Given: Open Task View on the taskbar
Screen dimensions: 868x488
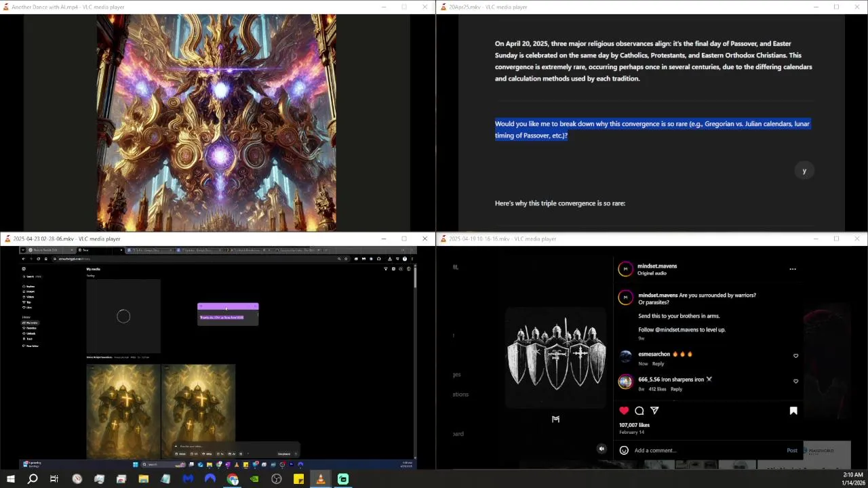Looking at the screenshot, I should click(54, 479).
